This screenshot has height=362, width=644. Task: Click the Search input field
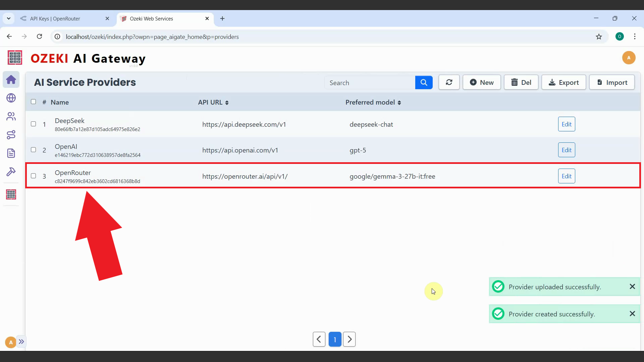point(370,83)
